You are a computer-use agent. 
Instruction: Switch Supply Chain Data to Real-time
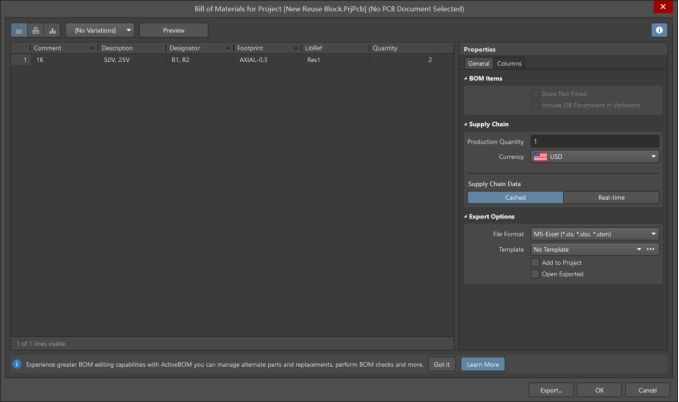[611, 198]
